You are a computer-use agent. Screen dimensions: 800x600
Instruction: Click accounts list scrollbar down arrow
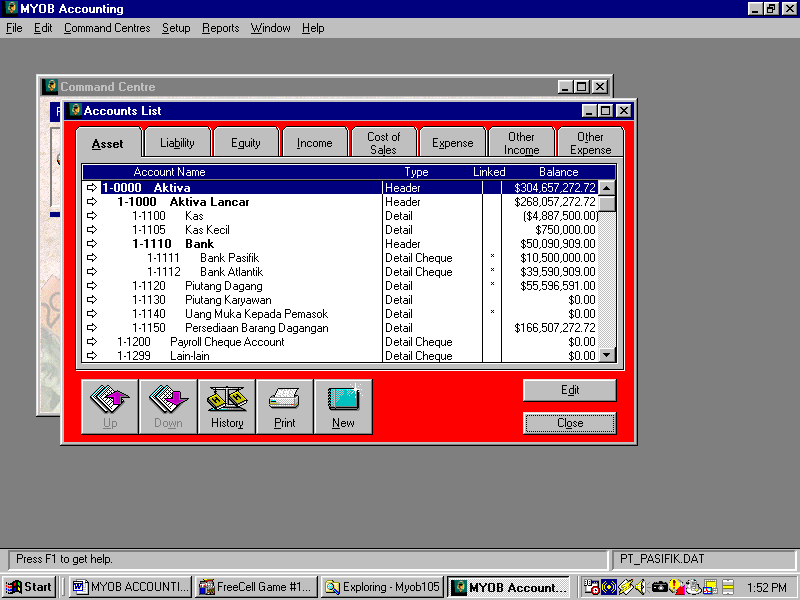click(607, 355)
